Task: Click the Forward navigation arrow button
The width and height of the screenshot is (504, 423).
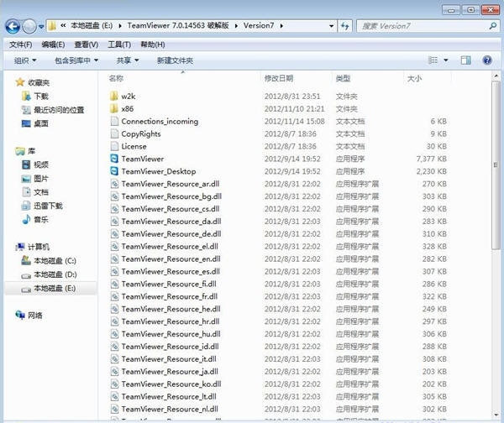Action: pyautogui.click(x=29, y=26)
